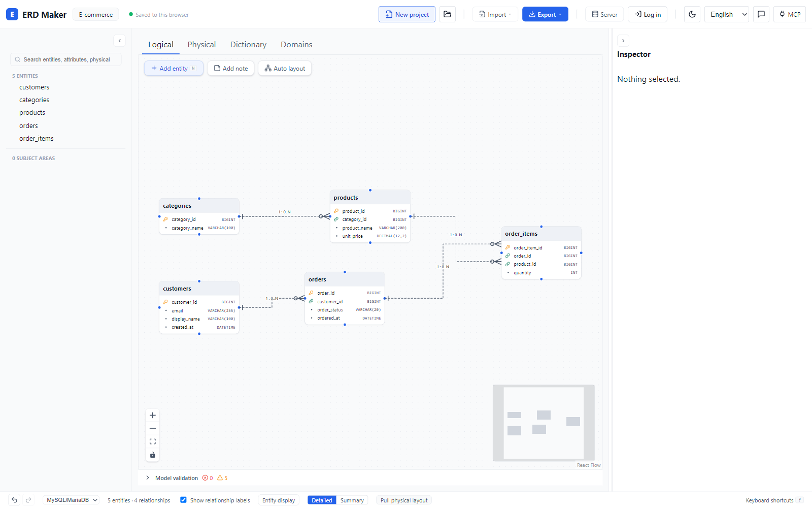Click the customer_id key icon in customers

pyautogui.click(x=165, y=302)
